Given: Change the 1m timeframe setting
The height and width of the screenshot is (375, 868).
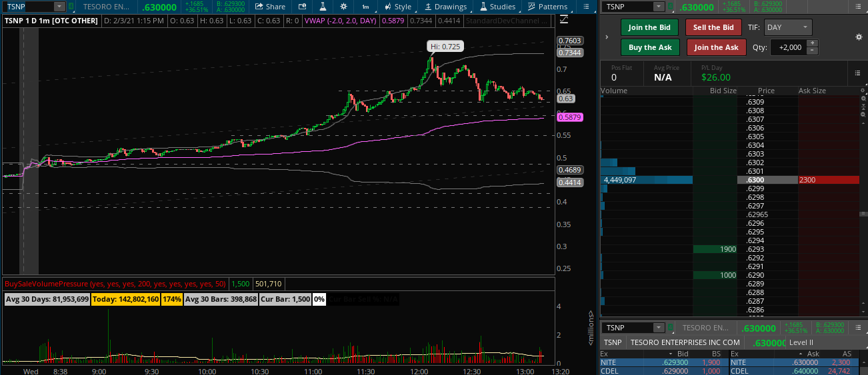Looking at the screenshot, I should point(365,7).
